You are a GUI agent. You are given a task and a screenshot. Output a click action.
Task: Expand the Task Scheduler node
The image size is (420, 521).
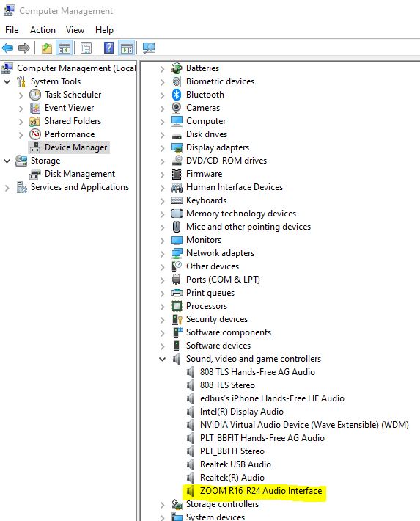(x=21, y=95)
